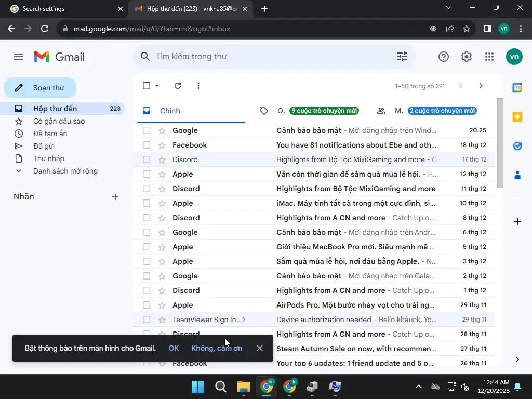The image size is (532, 399).
Task: Open Chrome tab search dropdown
Action: click(x=448, y=7)
